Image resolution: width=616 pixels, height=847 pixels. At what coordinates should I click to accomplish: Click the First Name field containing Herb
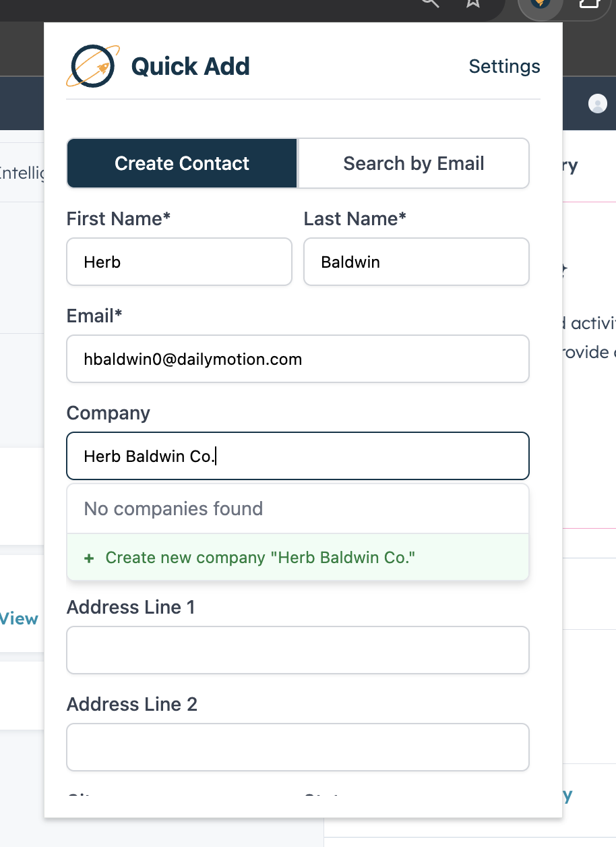(179, 262)
